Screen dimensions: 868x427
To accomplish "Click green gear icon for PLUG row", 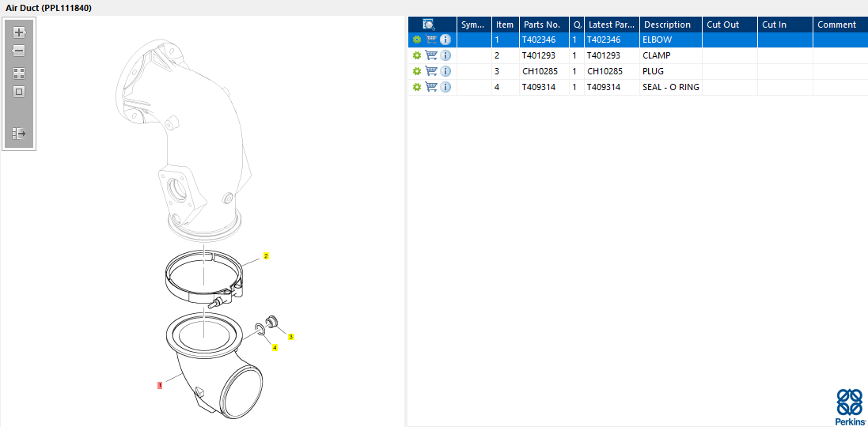I will tap(417, 71).
